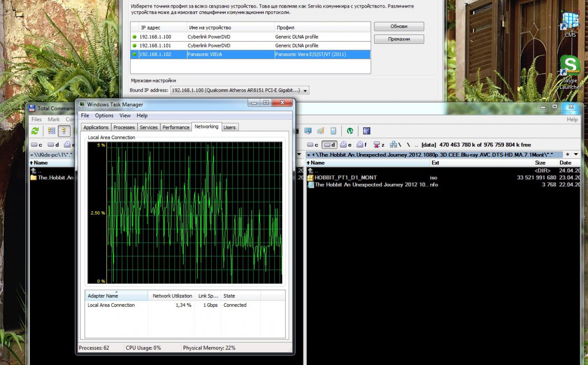
Task: Select optical drive f in right panel
Action: point(362,145)
